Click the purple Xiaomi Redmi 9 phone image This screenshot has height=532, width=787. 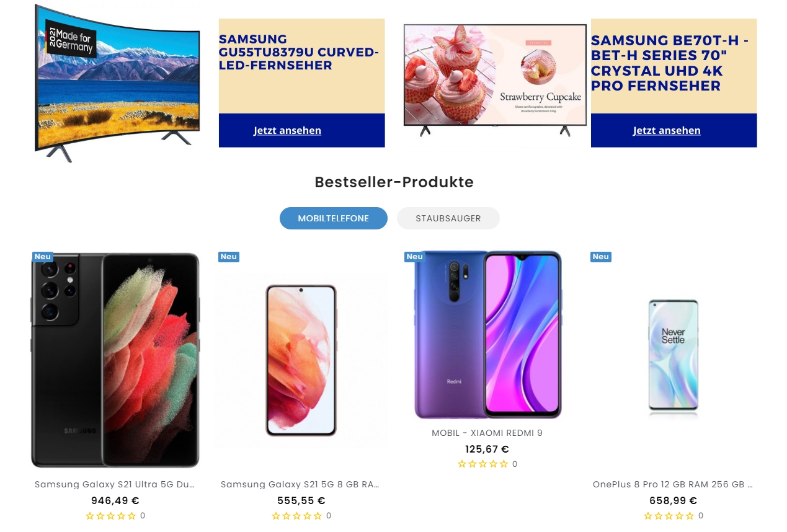pos(487,335)
